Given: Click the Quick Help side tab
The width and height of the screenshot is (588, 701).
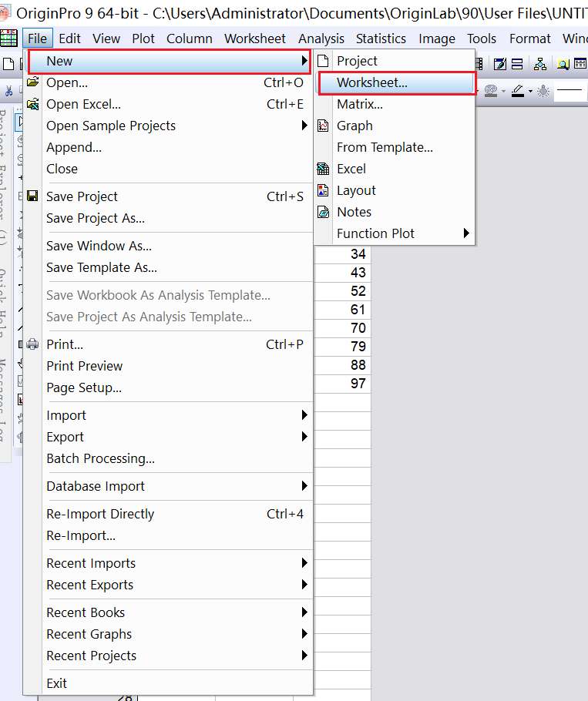Looking at the screenshot, I should pyautogui.click(x=4, y=304).
